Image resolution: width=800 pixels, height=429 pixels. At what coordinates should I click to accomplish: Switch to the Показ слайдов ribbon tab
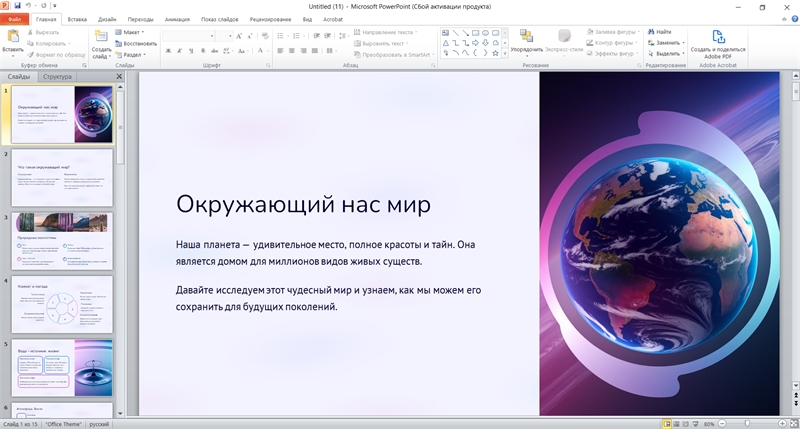[x=219, y=19]
